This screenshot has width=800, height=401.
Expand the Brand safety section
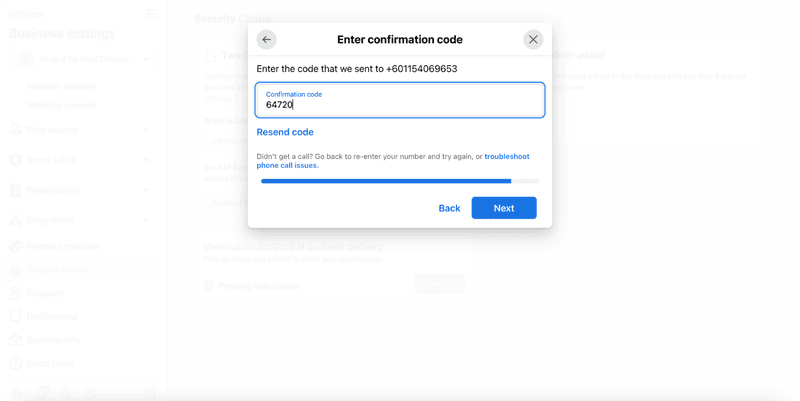coord(147,160)
